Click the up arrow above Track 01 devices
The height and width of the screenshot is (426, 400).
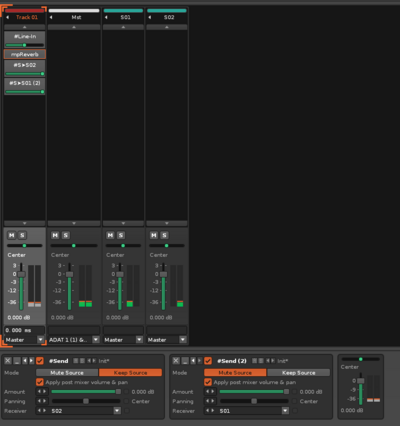click(25, 27)
